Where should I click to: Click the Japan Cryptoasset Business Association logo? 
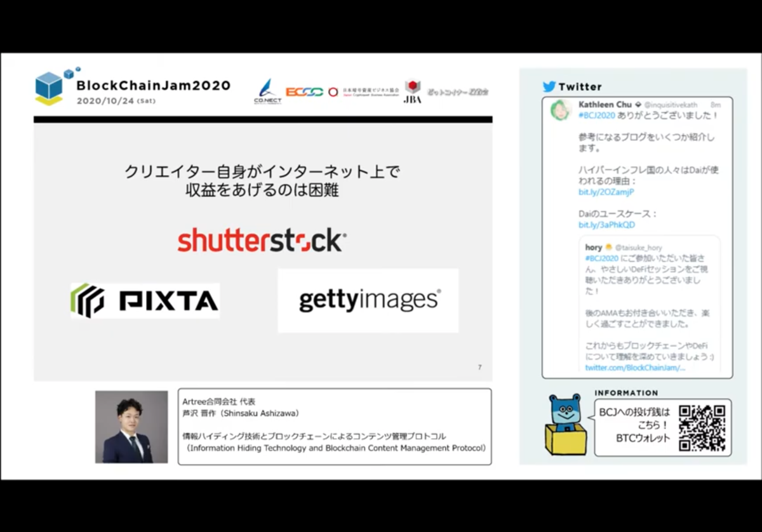coord(364,92)
